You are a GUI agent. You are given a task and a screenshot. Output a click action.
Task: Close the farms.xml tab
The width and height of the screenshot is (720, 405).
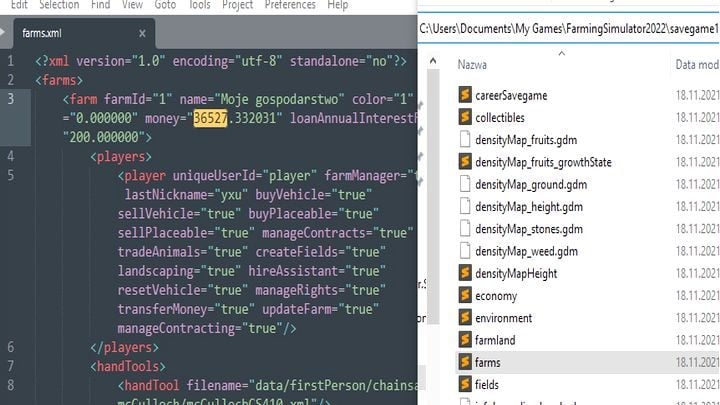(x=142, y=33)
